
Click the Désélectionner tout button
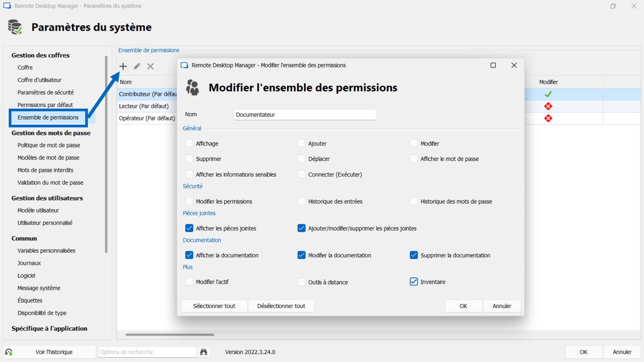(281, 306)
